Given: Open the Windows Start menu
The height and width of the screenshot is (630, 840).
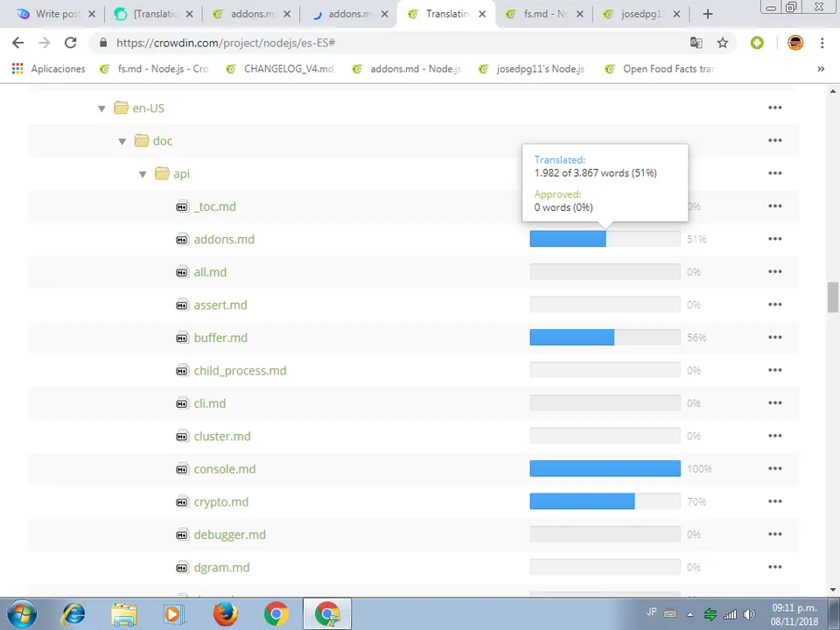Looking at the screenshot, I should [21, 614].
